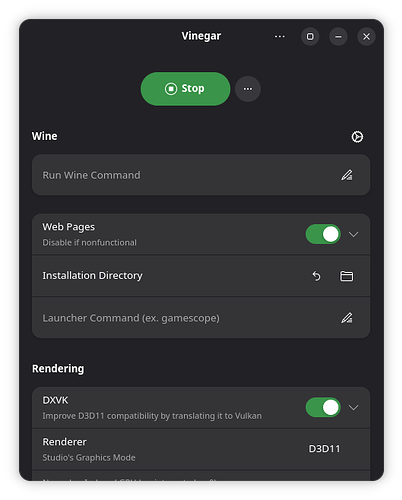Open the more options button beside Stop

click(248, 89)
